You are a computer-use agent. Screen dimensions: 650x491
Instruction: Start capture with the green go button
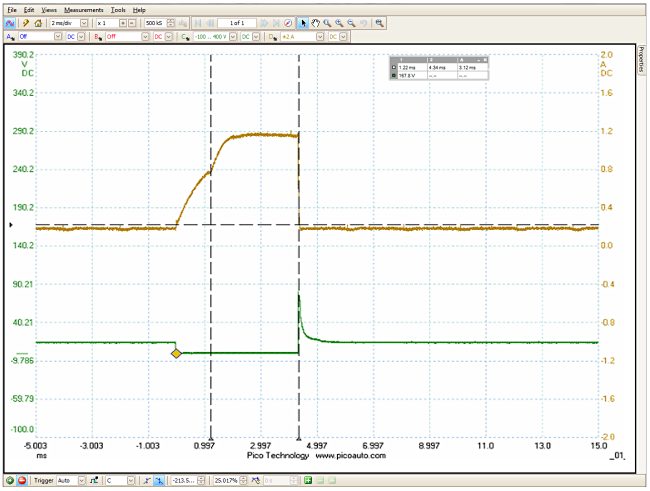(x=8, y=481)
